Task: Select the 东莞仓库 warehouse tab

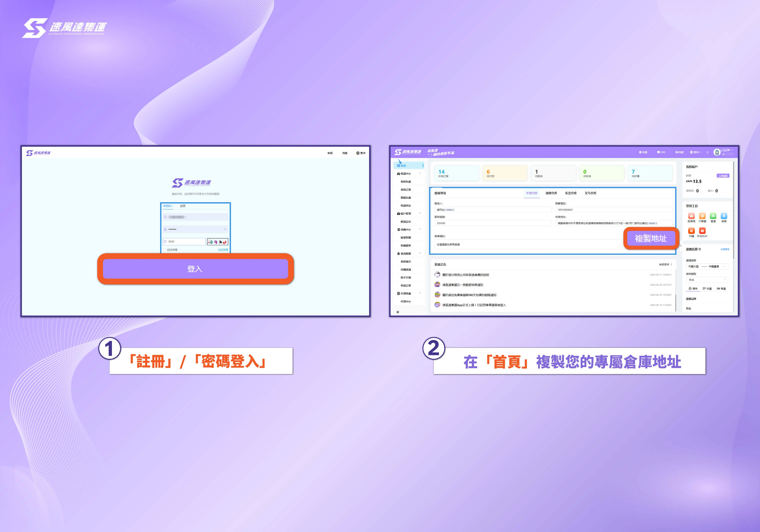Action: (x=571, y=193)
